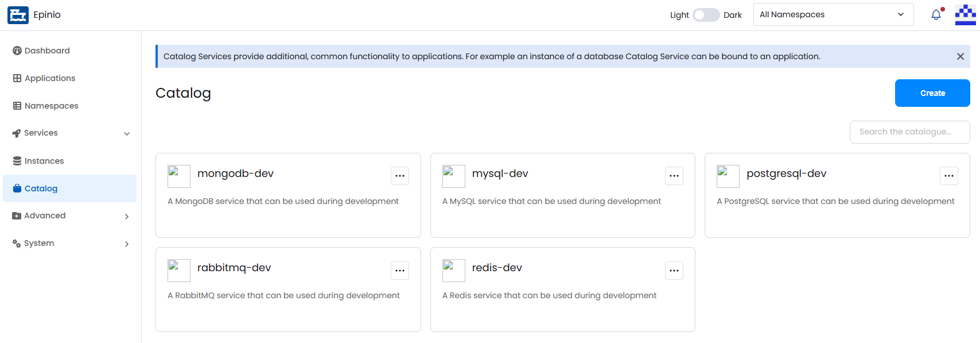Image resolution: width=980 pixels, height=343 pixels.
Task: Expand the System sidebar chevron
Action: tap(127, 244)
